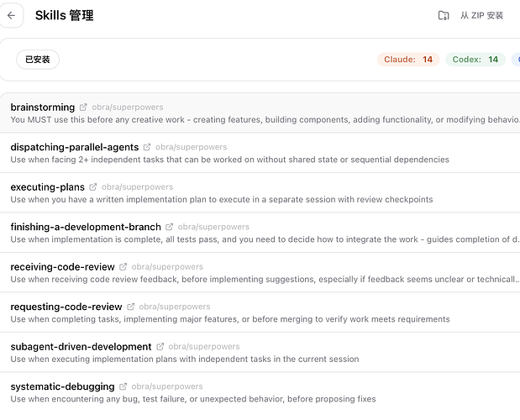
Task: Click the Claude: 14 badge
Action: (408, 60)
